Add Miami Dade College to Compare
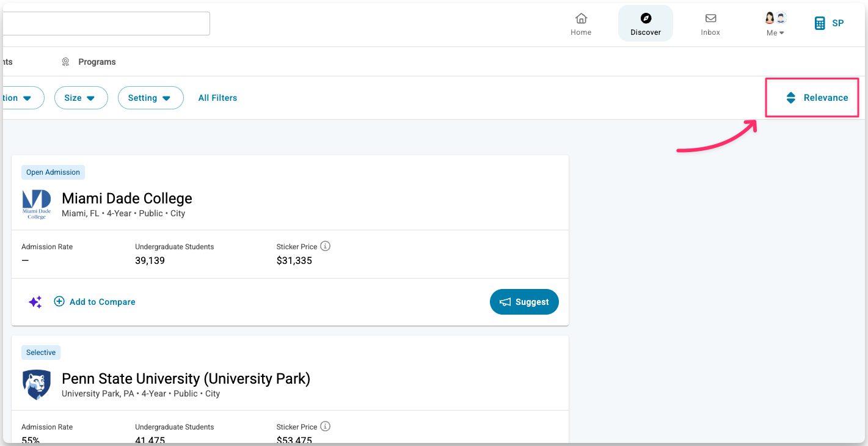The height and width of the screenshot is (446, 868). 95,302
